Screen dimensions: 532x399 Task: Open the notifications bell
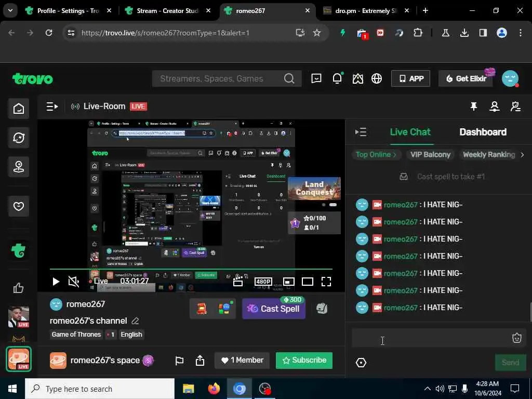coord(337,79)
